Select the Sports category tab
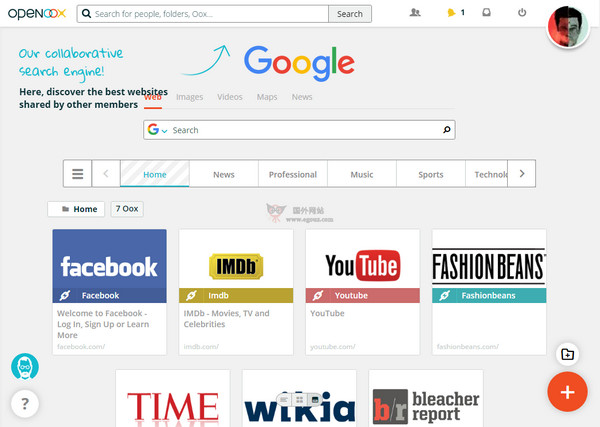Screen dimensions: 600x427 (x=431, y=174)
